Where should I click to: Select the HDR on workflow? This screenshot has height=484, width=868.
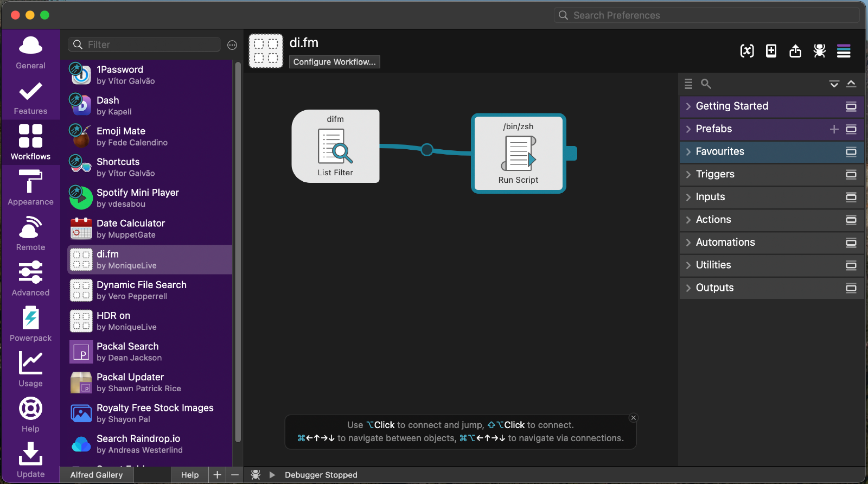pyautogui.click(x=150, y=321)
